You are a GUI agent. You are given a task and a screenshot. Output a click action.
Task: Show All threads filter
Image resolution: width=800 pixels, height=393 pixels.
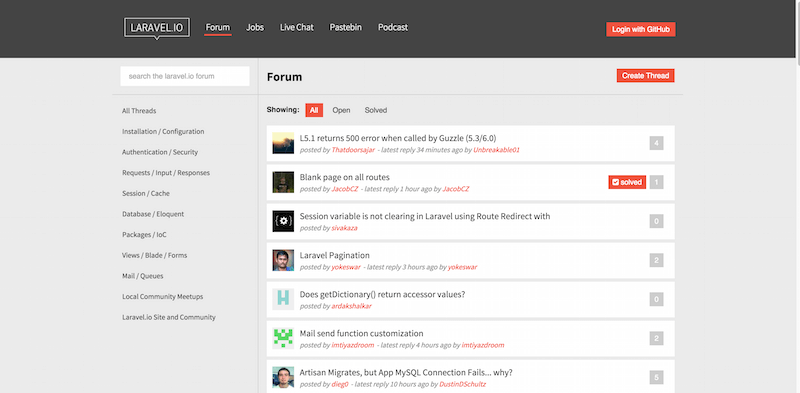[314, 110]
